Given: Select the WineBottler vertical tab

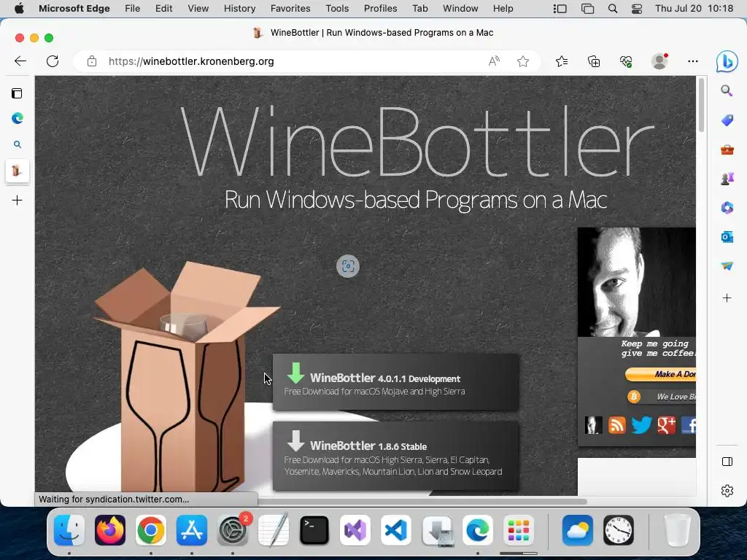Looking at the screenshot, I should tap(18, 171).
